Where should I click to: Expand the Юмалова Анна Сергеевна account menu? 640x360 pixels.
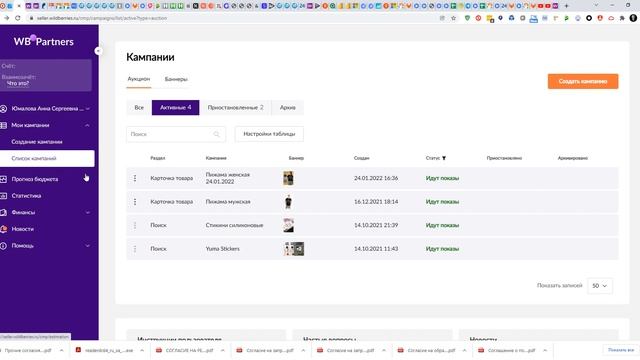(x=88, y=109)
